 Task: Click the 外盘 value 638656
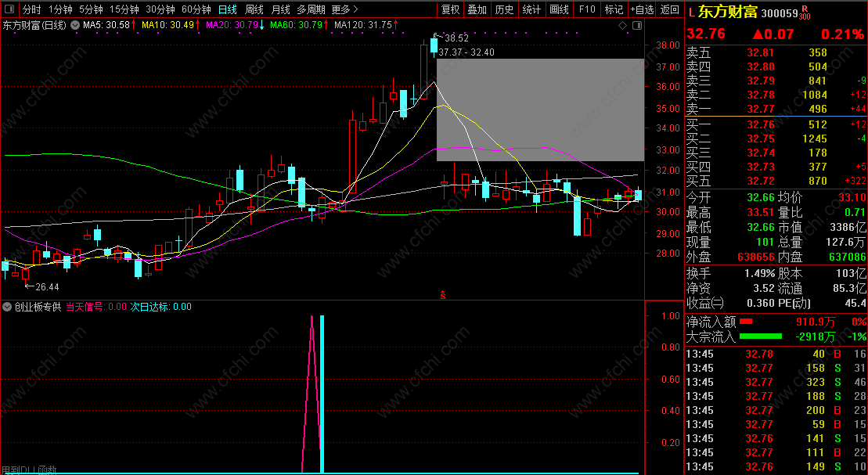tap(756, 257)
